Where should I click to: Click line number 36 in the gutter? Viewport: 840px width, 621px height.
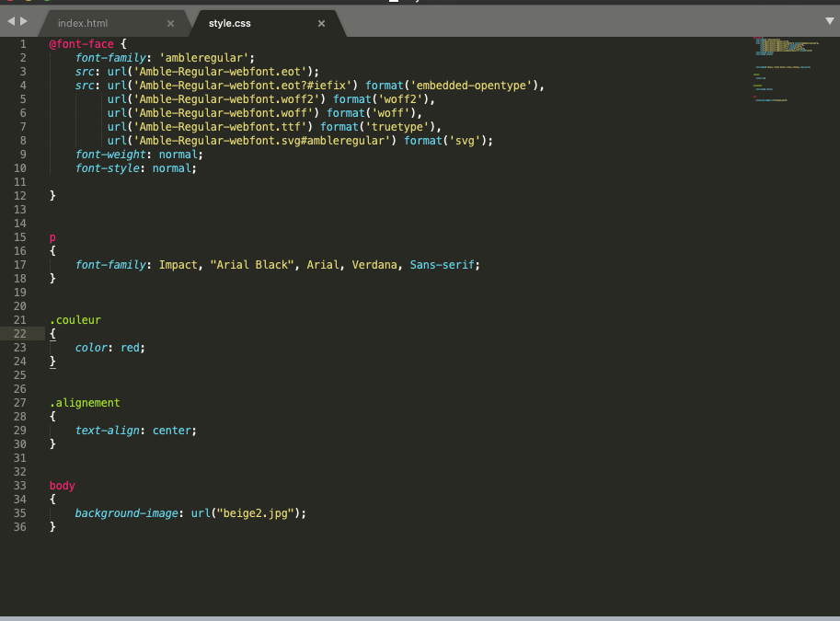(x=20, y=527)
